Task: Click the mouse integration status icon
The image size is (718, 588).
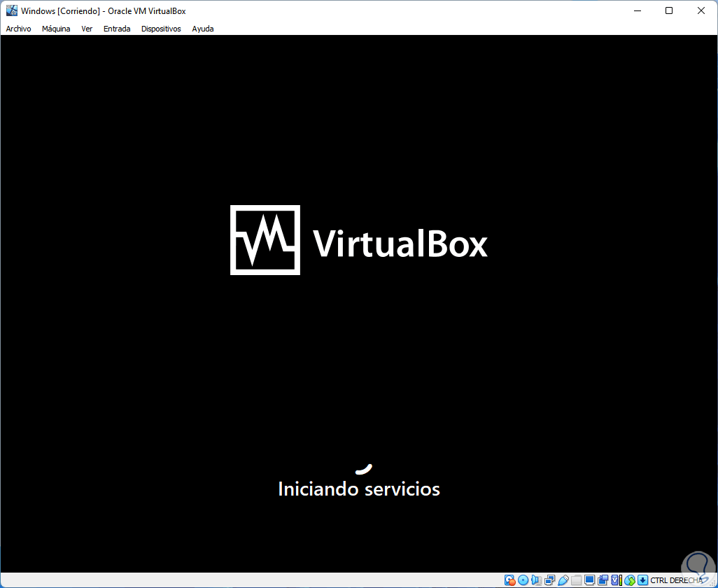Action: coord(630,580)
